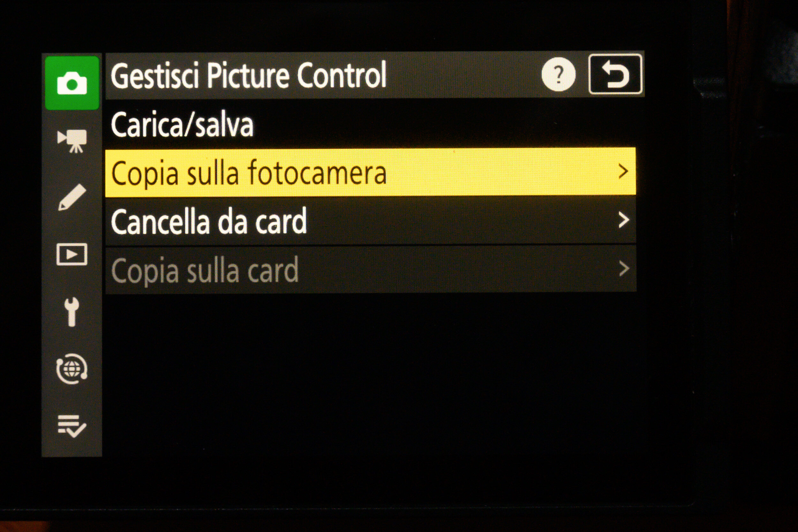Expand Cancella da card chevron arrow
Viewport: 798px width, 532px height.
coord(624,220)
